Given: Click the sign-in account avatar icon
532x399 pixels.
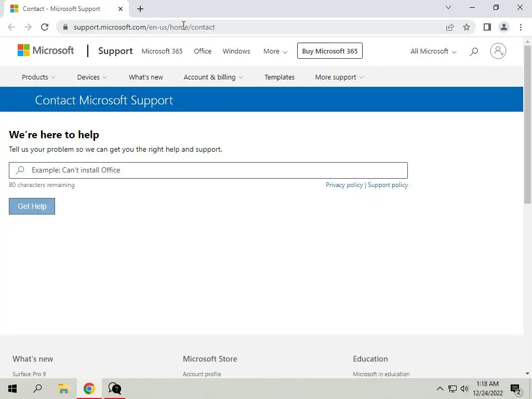Looking at the screenshot, I should click(x=498, y=51).
